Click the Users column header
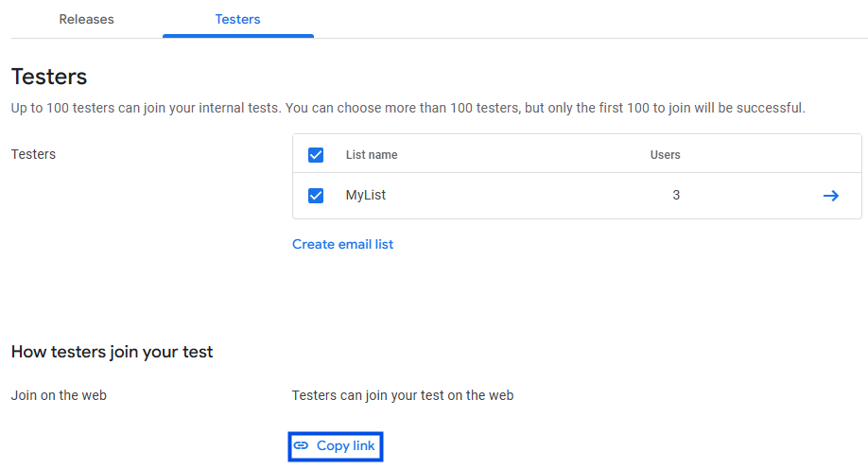Image resolution: width=868 pixels, height=469 pixels. (665, 155)
